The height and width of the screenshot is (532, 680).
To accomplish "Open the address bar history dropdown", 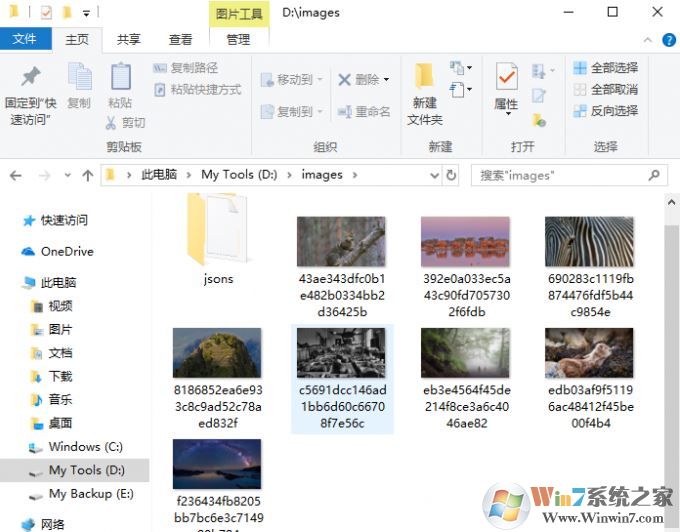I will (434, 176).
